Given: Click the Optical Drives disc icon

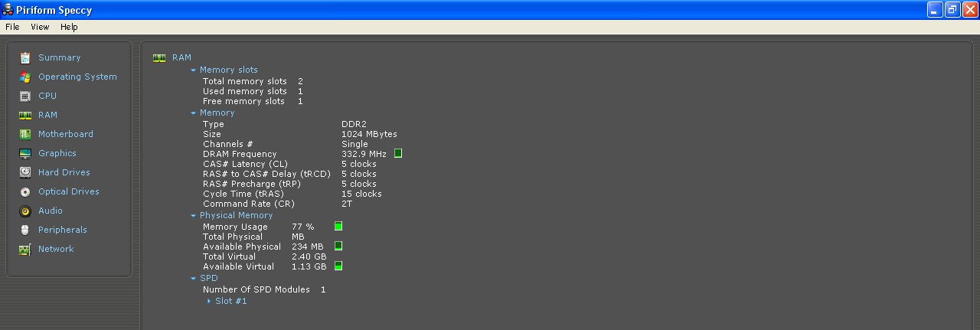Looking at the screenshot, I should pos(25,191).
